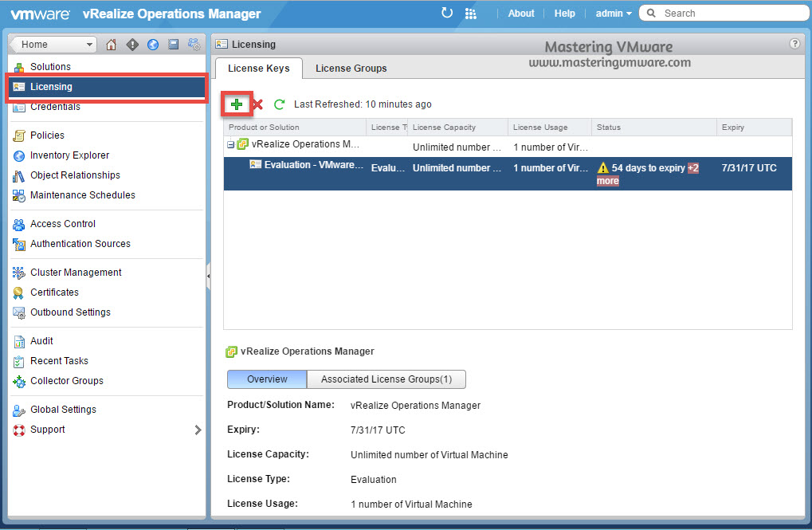Viewport: 812px width, 530px height.
Task: Collapse the vRealize Operations Manager tree row
Action: pos(230,144)
